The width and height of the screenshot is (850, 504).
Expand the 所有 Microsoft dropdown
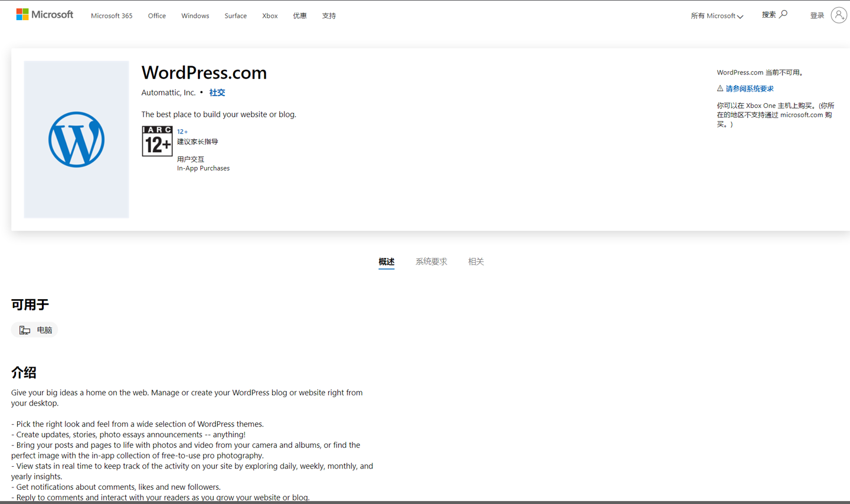[717, 16]
